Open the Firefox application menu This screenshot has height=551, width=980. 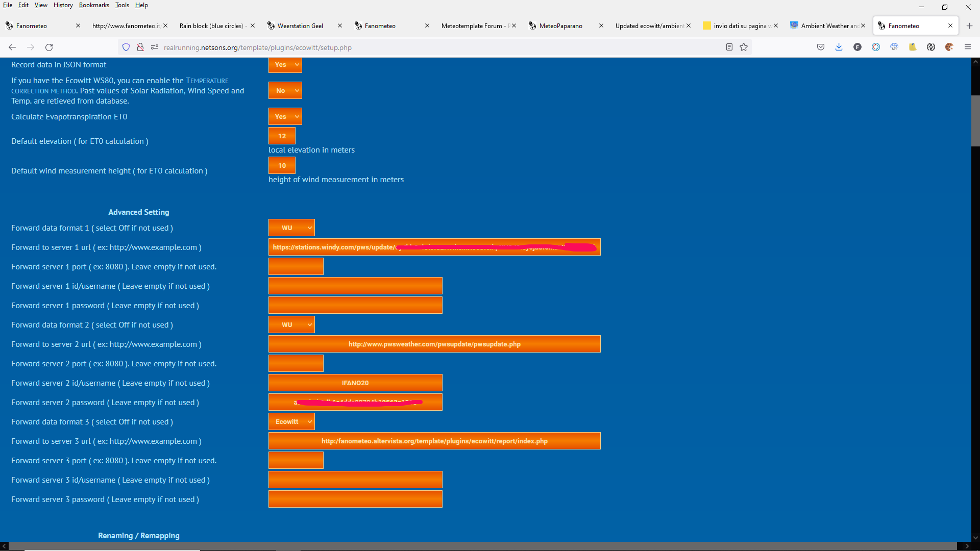pos(968,47)
